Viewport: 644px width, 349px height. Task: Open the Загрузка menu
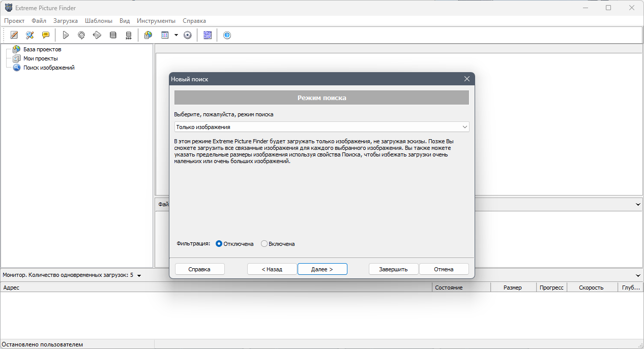click(65, 21)
